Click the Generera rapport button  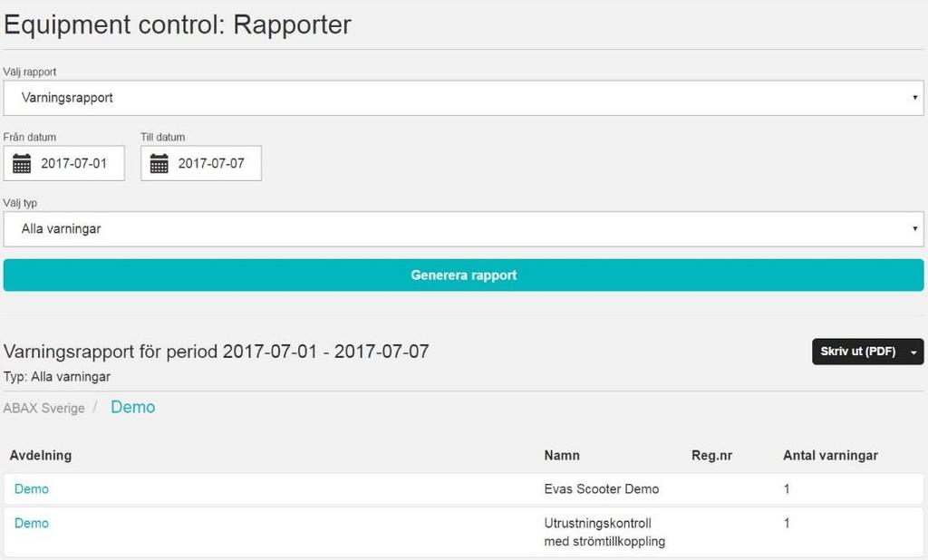(463, 275)
